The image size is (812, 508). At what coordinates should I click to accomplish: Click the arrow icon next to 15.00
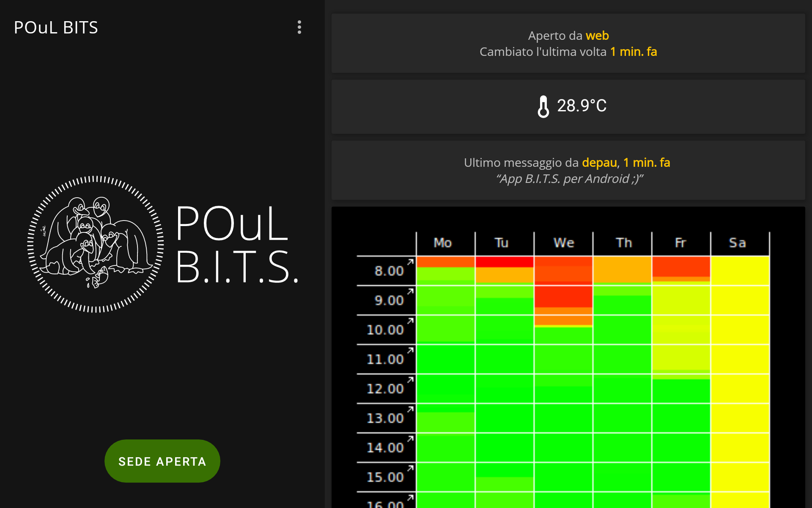pyautogui.click(x=410, y=468)
